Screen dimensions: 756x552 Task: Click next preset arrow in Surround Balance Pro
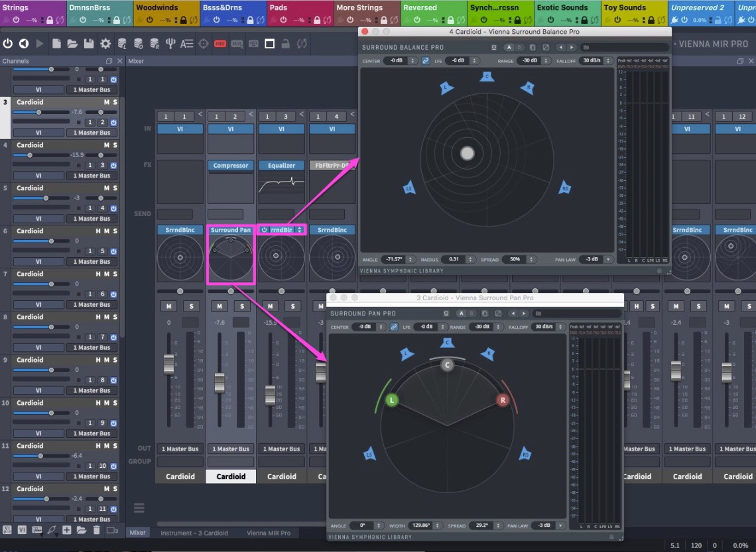(x=572, y=47)
